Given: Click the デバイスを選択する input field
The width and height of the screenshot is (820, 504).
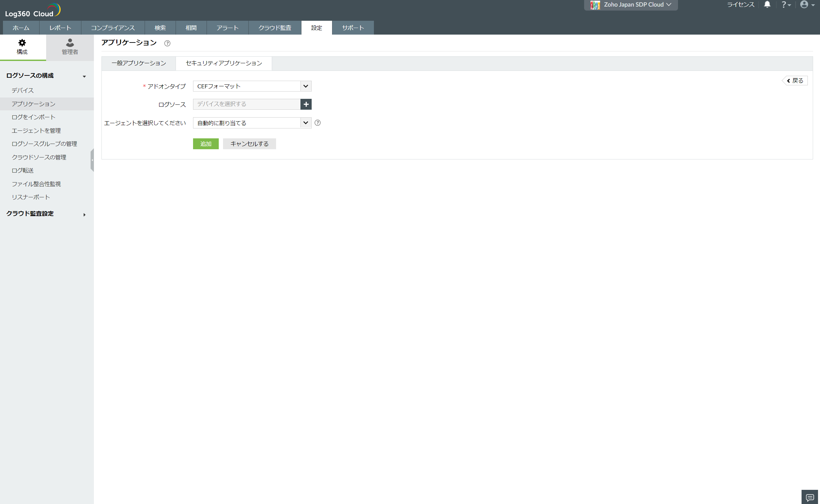Looking at the screenshot, I should point(246,104).
